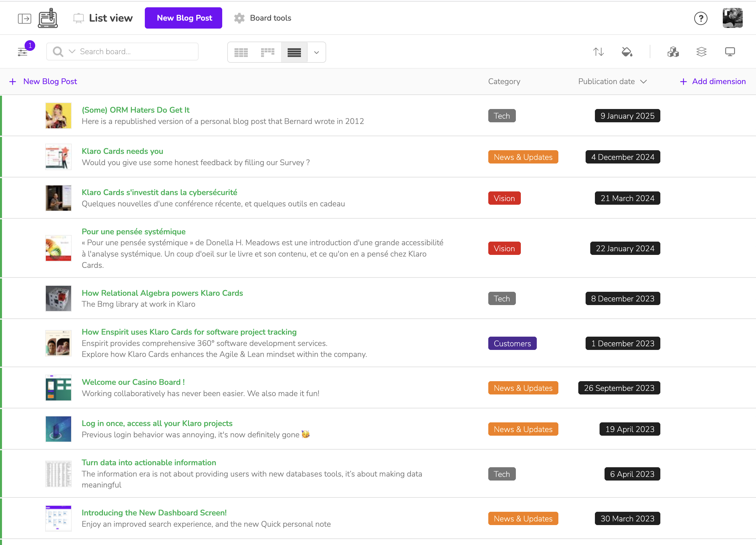Open Board tools gear menu

262,18
